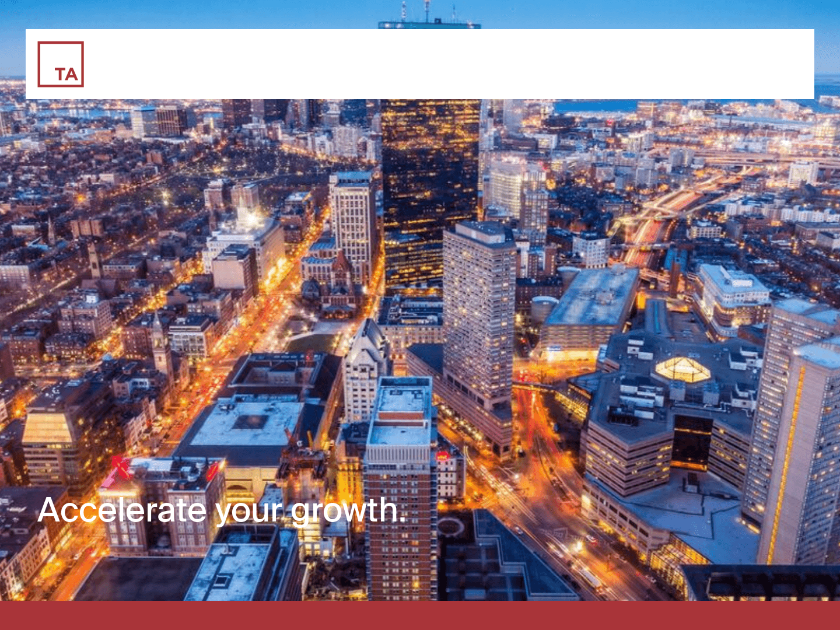
Task: Click the letters "TA" inside the logo
Action: (66, 75)
